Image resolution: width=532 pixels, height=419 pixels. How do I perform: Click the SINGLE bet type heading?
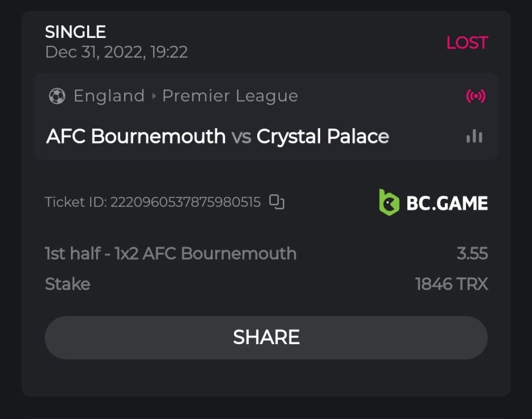pos(75,32)
